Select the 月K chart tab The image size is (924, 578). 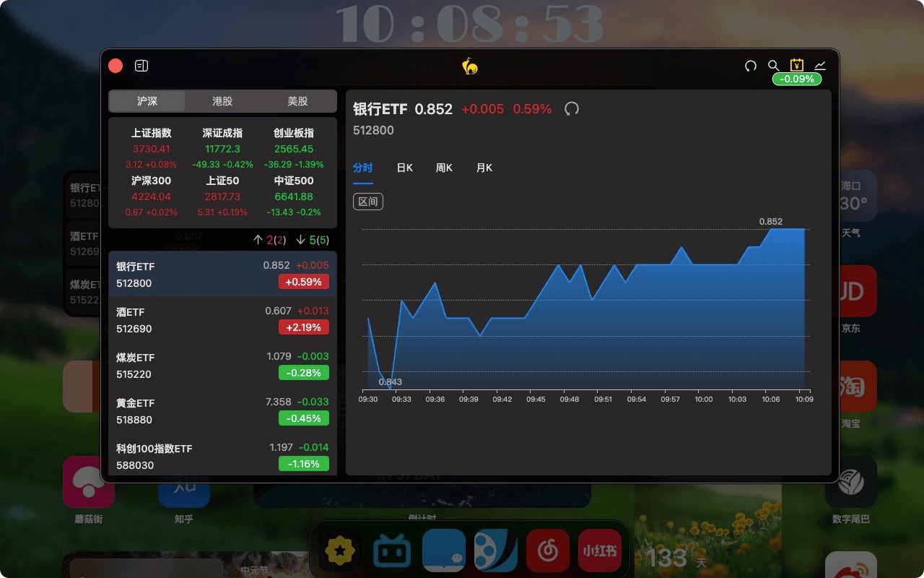(484, 168)
